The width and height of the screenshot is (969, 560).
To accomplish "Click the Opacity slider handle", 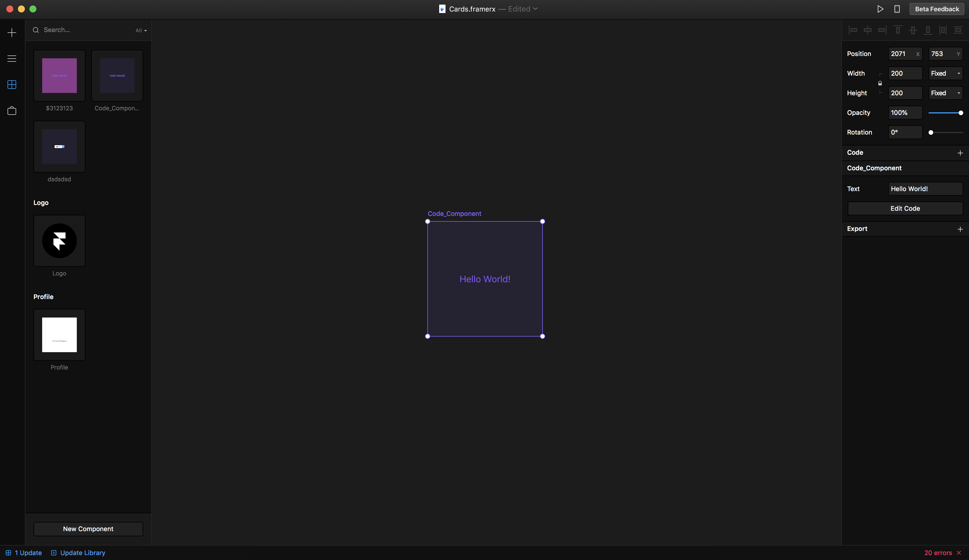I will (961, 113).
